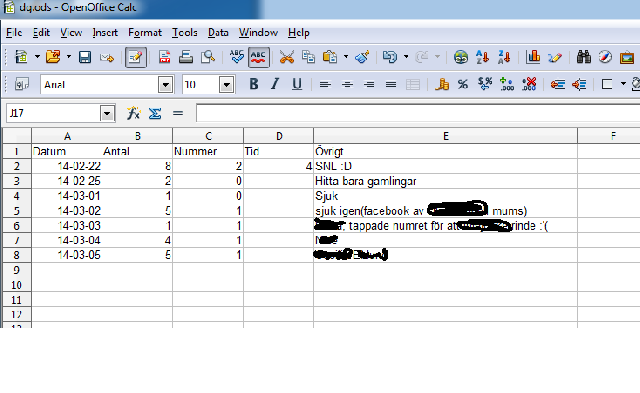Insert Chart icon

(533, 57)
